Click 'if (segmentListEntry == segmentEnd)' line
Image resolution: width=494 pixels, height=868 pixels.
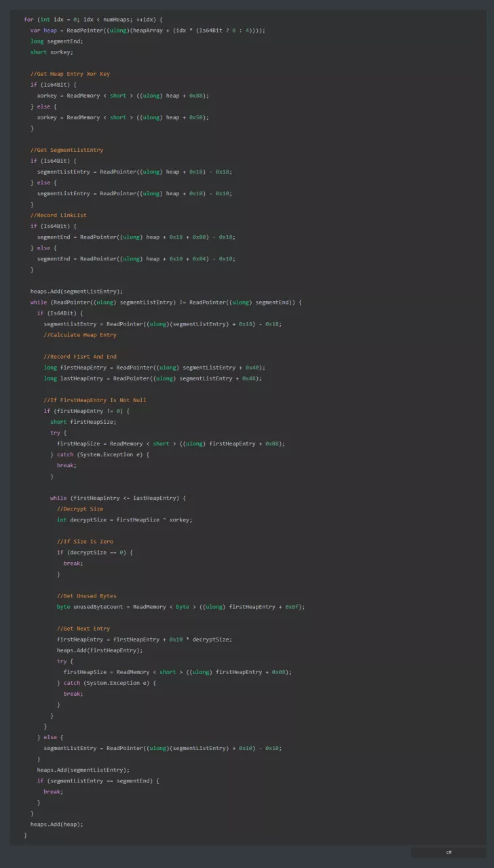pyautogui.click(x=98, y=781)
